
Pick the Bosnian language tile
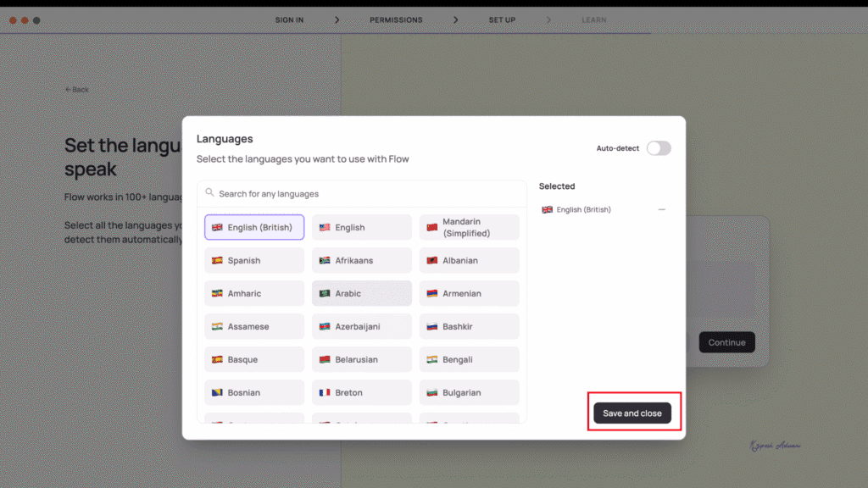[254, 392]
